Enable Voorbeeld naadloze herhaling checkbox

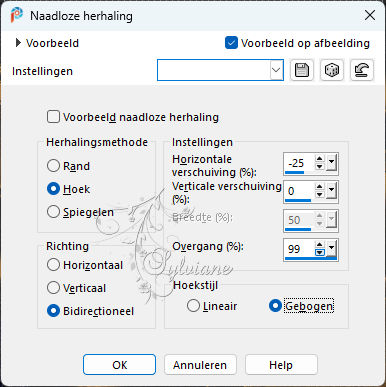pyautogui.click(x=53, y=117)
